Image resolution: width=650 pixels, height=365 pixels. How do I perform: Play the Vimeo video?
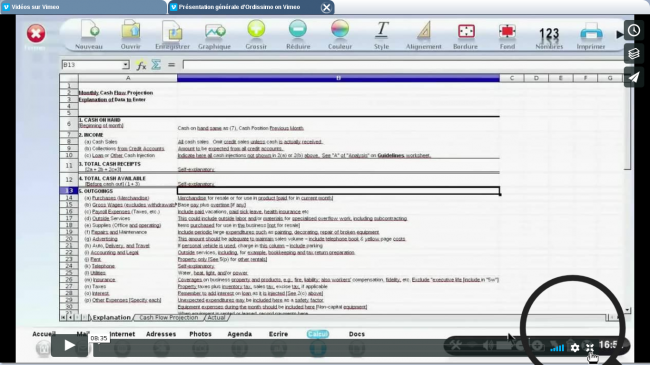(x=70, y=345)
